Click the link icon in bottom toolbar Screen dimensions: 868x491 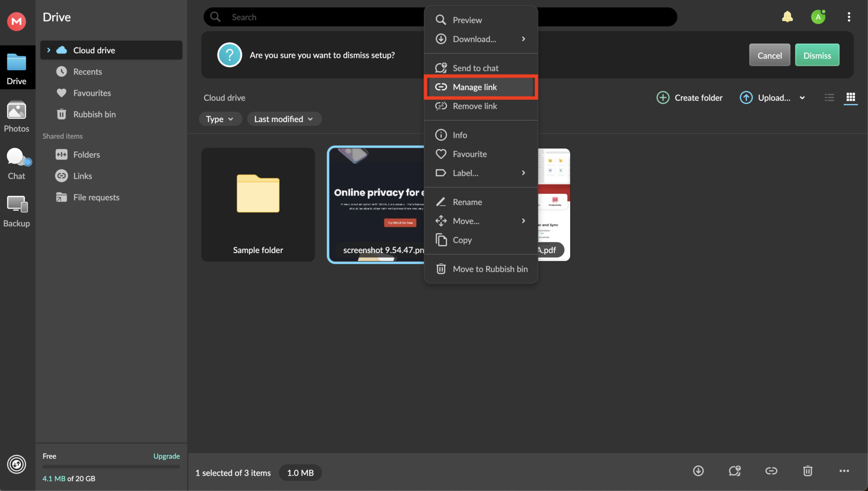[x=771, y=471]
